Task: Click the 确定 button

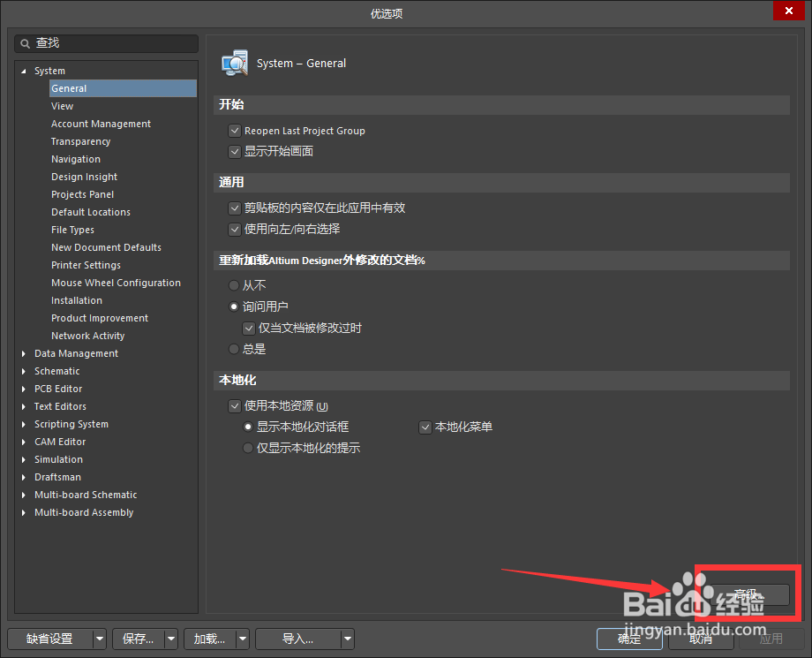Action: point(629,639)
